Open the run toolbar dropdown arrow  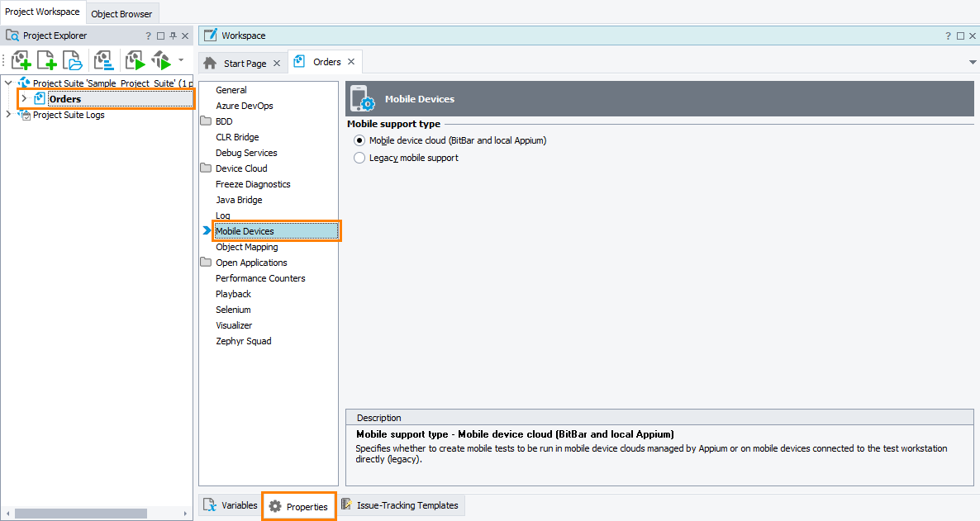pos(181,59)
